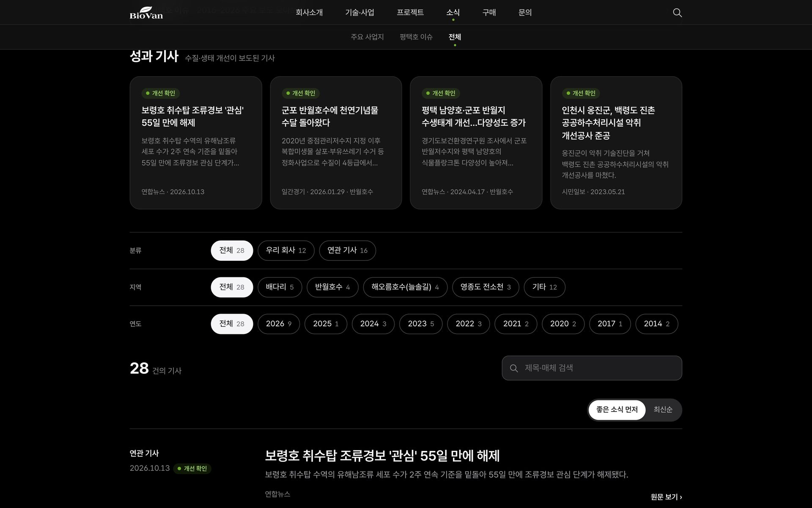Filter year by 2024

point(373,324)
